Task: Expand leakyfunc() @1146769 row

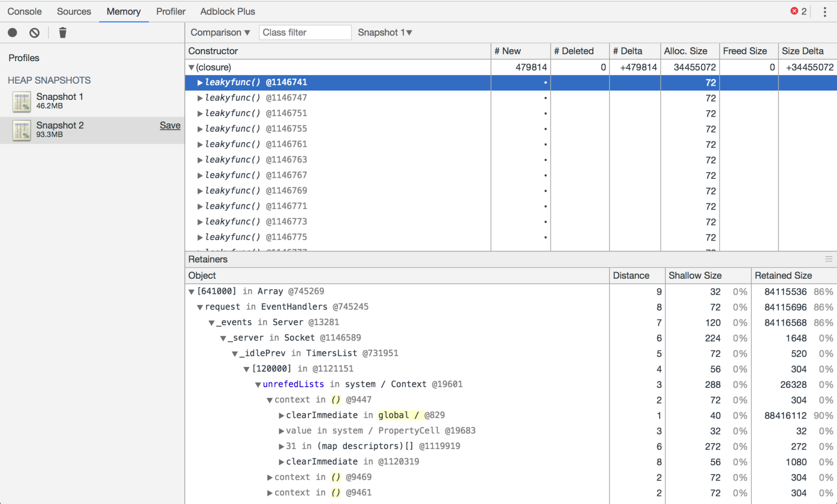Action: (x=200, y=191)
